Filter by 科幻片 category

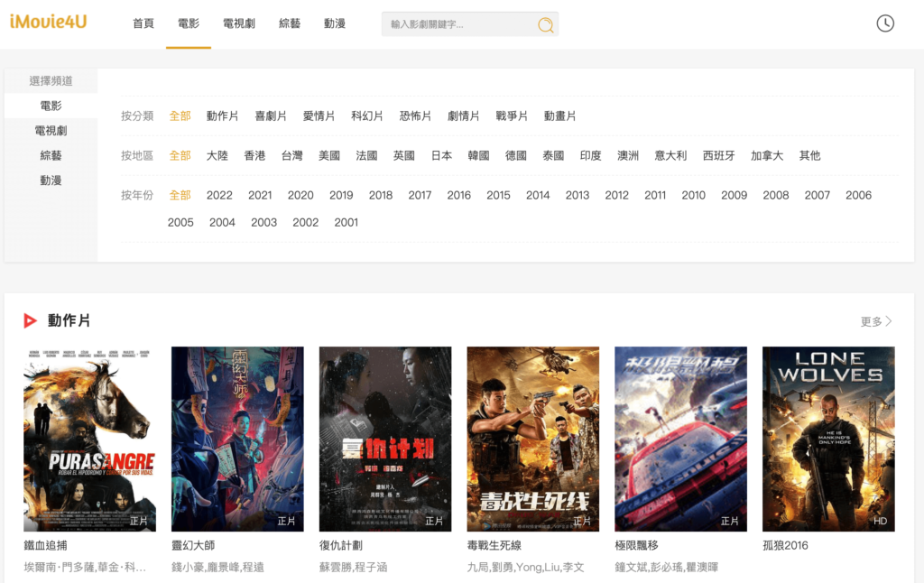[x=367, y=116]
